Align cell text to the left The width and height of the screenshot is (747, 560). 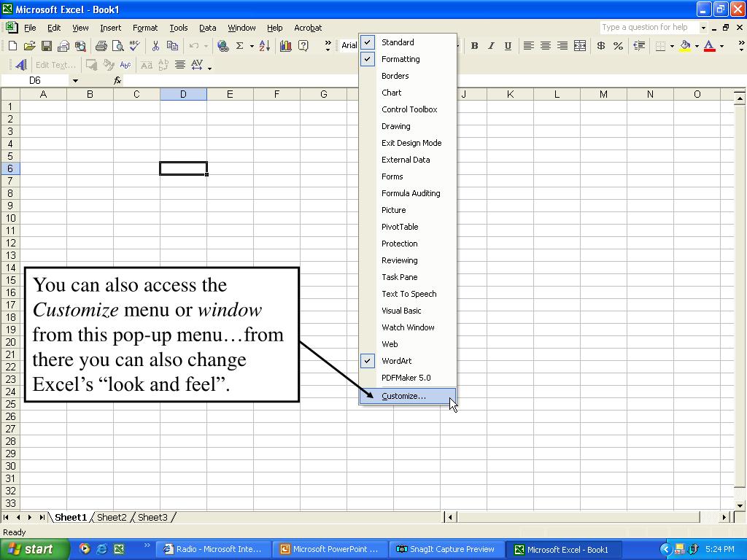tap(528, 46)
